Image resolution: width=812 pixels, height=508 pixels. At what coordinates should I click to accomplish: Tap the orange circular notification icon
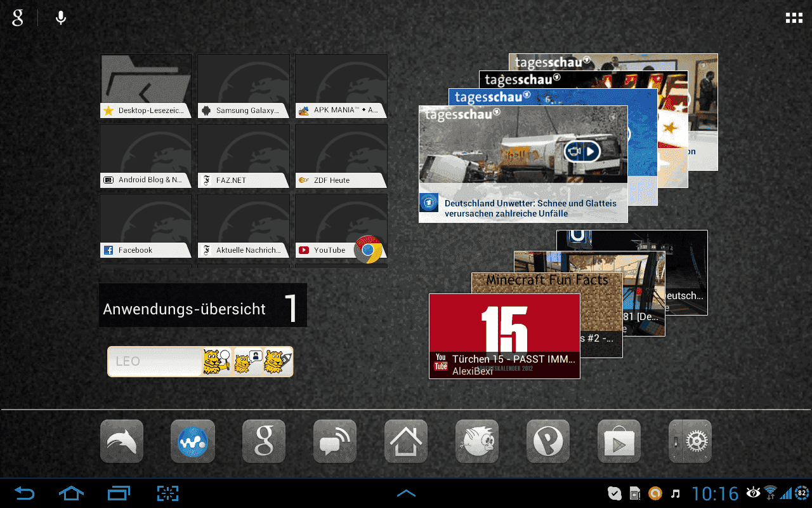point(655,493)
